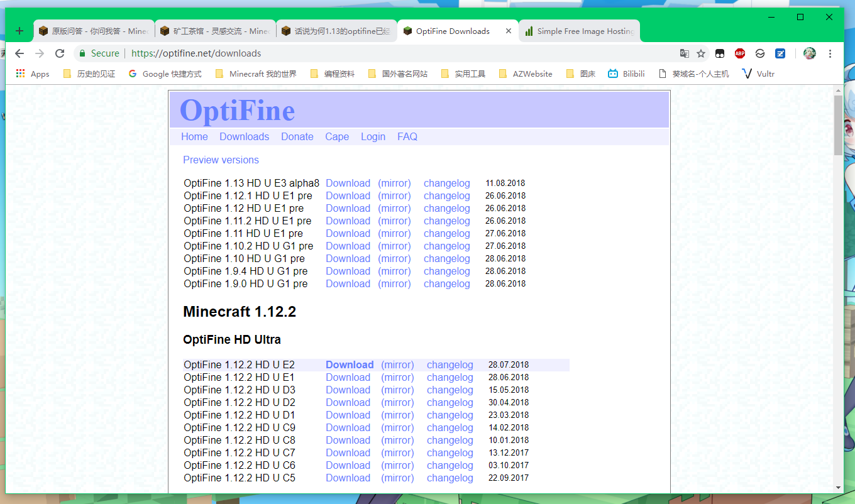Expand the AZWebsite bookmark folder
Image resolution: width=855 pixels, height=504 pixels.
(x=526, y=74)
